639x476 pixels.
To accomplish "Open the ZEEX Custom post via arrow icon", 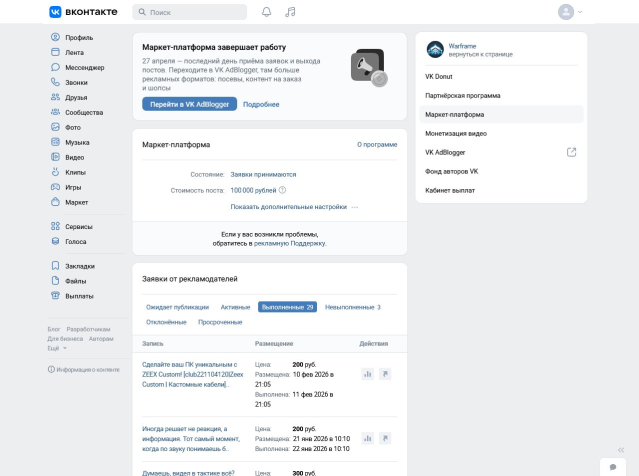I will (385, 374).
